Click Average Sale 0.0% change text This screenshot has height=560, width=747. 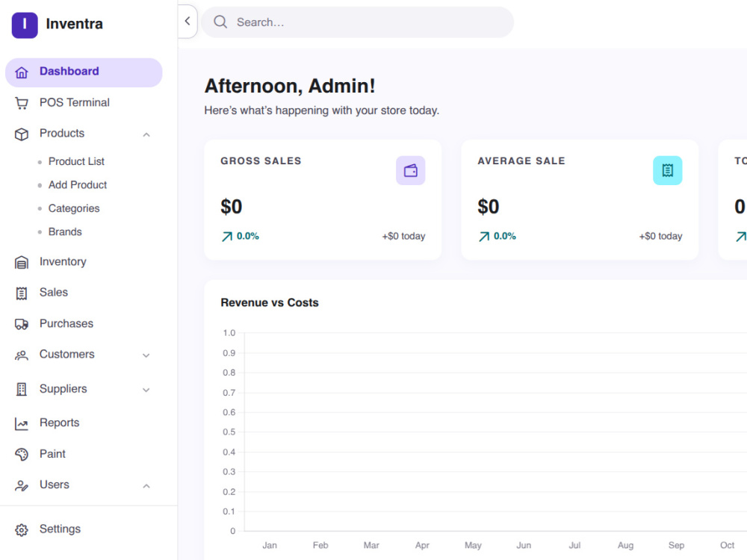504,236
